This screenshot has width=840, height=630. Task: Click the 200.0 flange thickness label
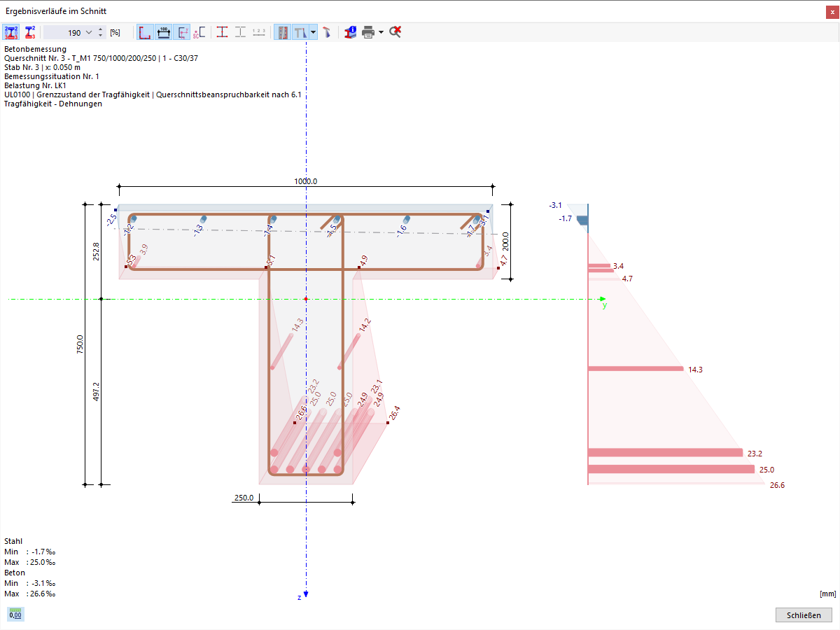505,242
